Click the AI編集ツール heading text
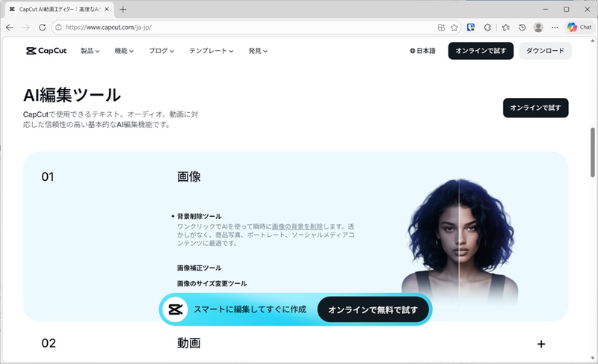The height and width of the screenshot is (364, 598). tap(72, 95)
